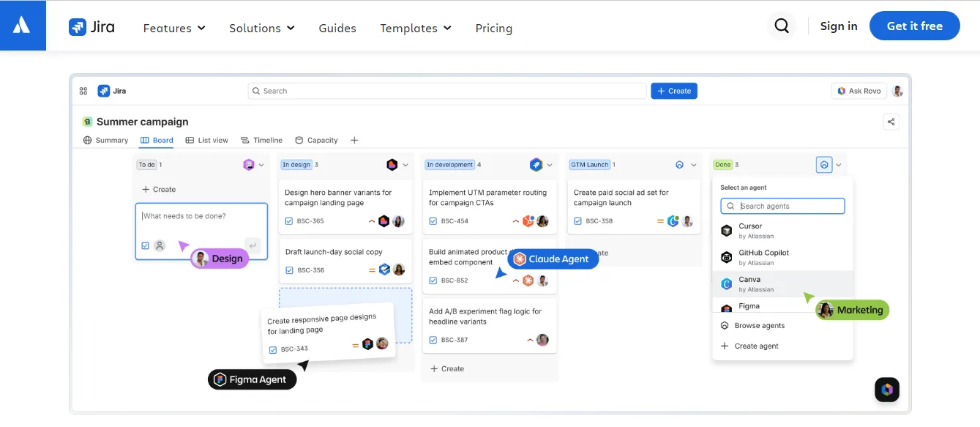Expand the In development column chevron
Viewport: 980px width, 427px height.
[550, 165]
